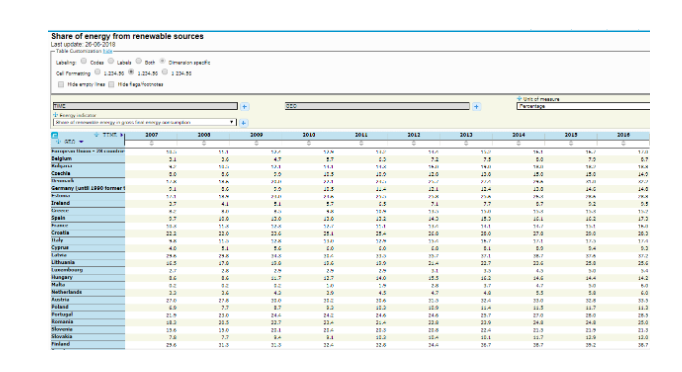This screenshot has width=682, height=372.
Task: Select the Portugal row label
Action: tap(62, 314)
